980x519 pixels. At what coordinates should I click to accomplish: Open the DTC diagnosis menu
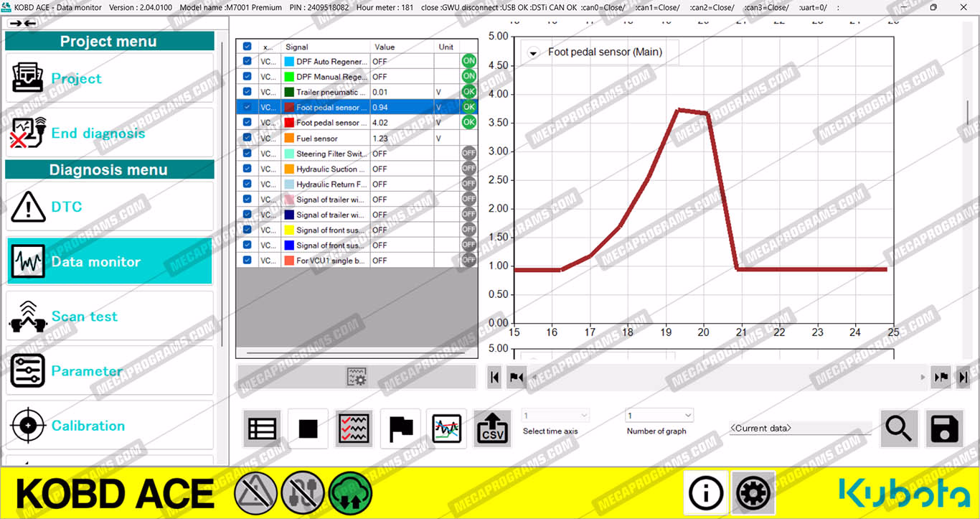click(110, 207)
